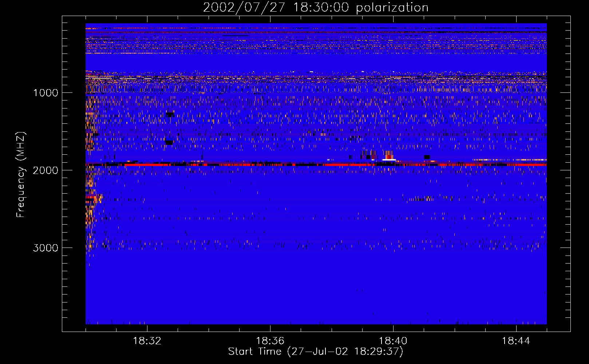Click the 18:32 time tick label

(x=147, y=341)
